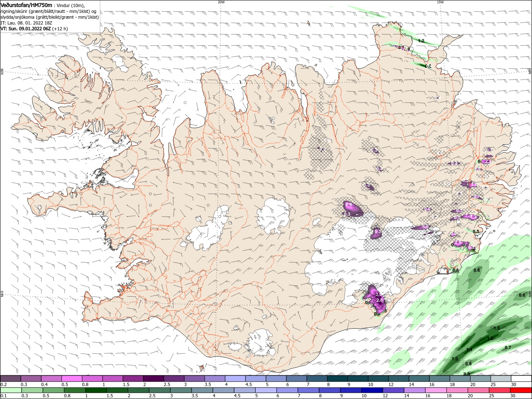Click the '2.8' value in the purple snow area

[x=379, y=300]
